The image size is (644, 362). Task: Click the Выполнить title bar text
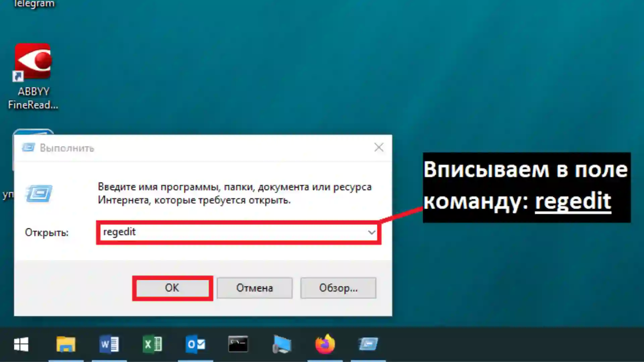point(67,148)
